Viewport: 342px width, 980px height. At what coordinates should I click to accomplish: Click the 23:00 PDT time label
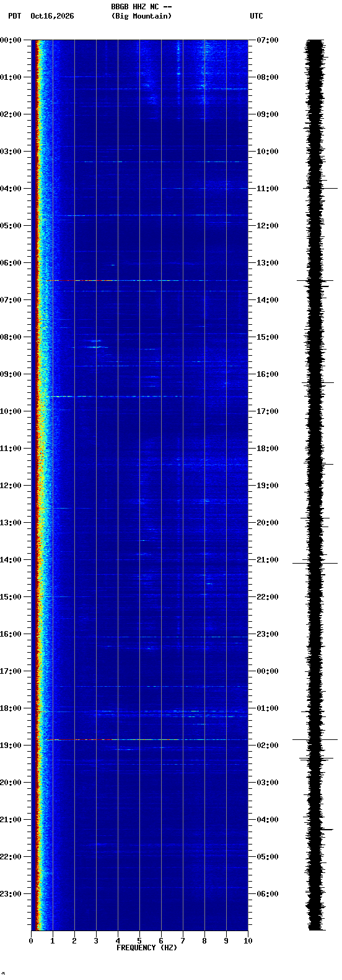[x=11, y=894]
